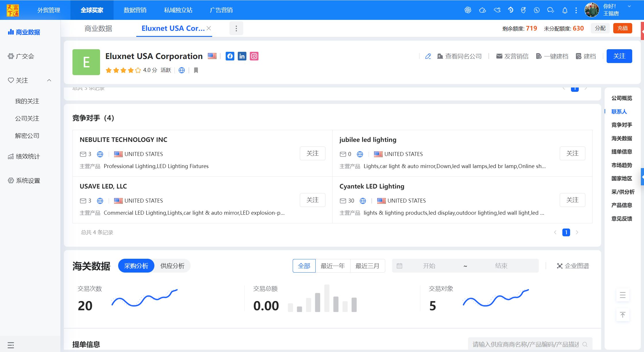
Task: Click the globe icon for jubilee led lighting
Action: click(360, 154)
